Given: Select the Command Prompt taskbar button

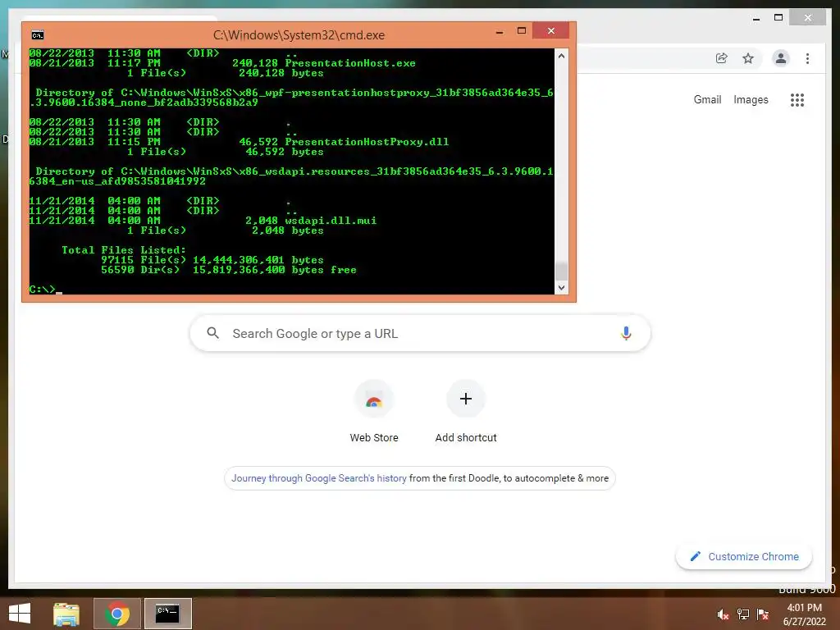Looking at the screenshot, I should (167, 614).
